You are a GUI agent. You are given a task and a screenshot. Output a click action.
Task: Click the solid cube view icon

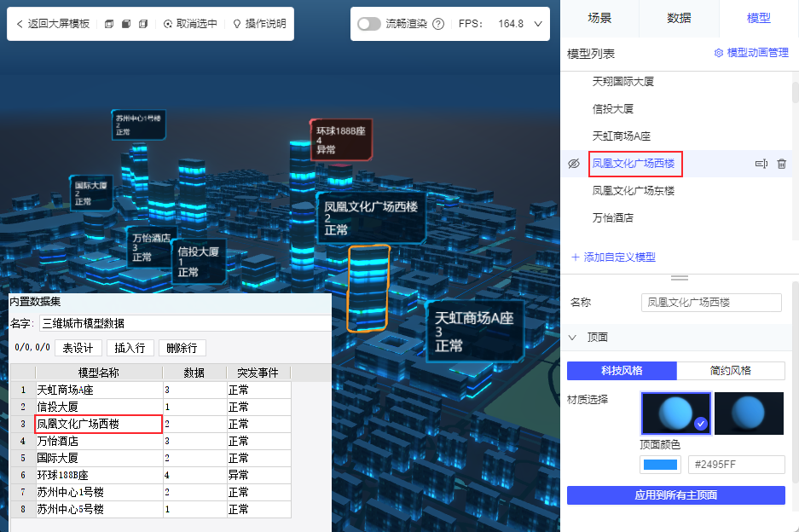tap(126, 23)
